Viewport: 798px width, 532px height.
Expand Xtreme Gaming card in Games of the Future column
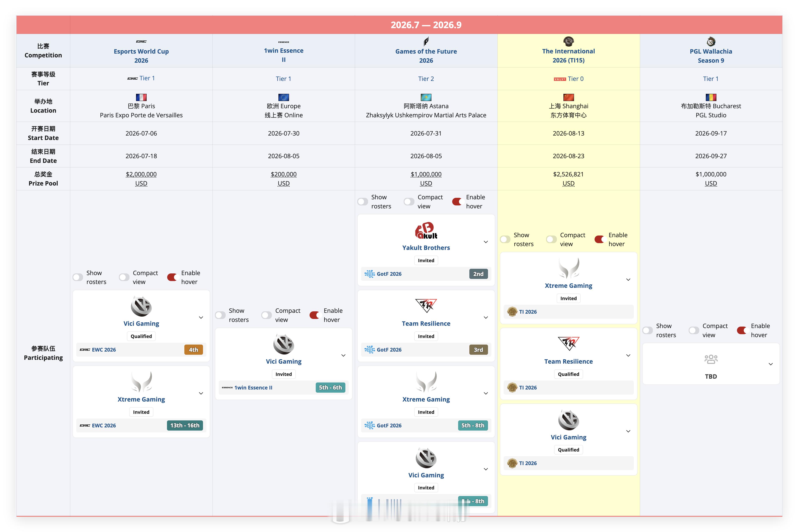(486, 393)
